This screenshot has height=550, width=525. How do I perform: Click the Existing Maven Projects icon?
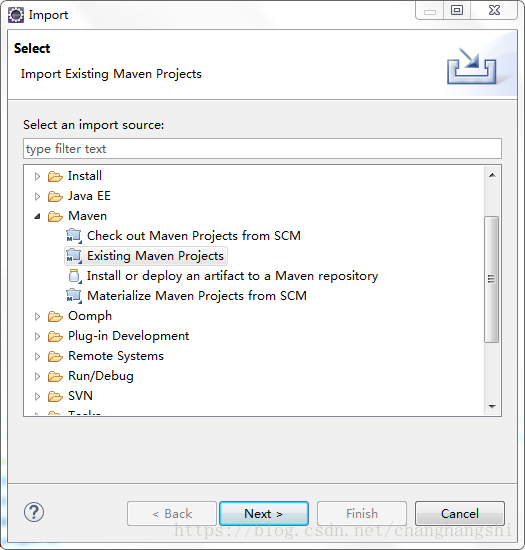(74, 256)
